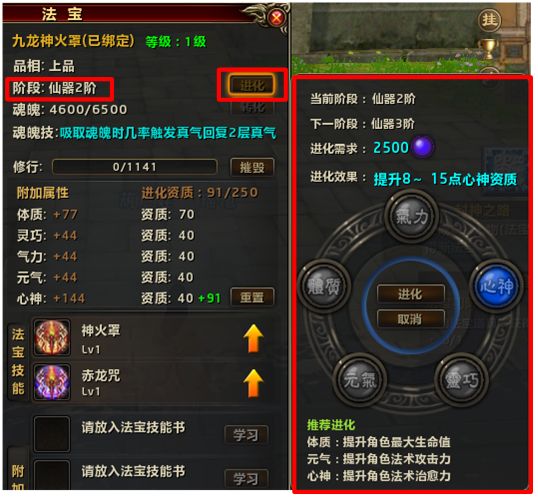
Task: Open the trophy icon
Action: (488, 49)
